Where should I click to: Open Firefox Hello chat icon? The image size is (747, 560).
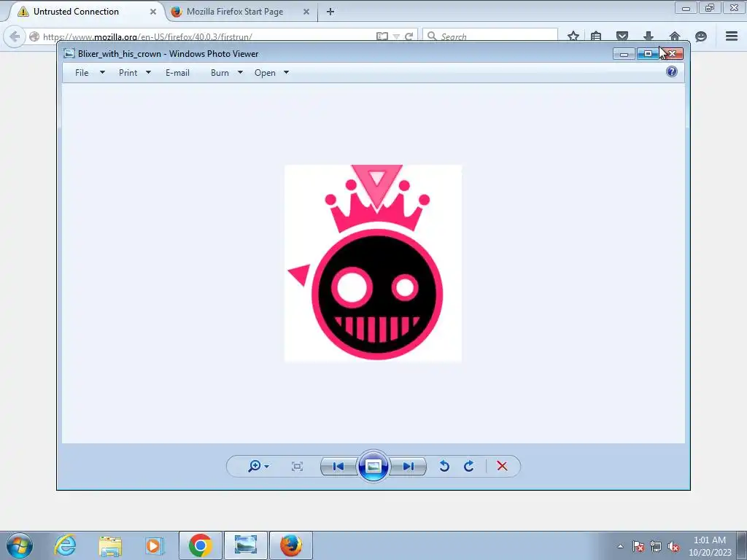(701, 36)
